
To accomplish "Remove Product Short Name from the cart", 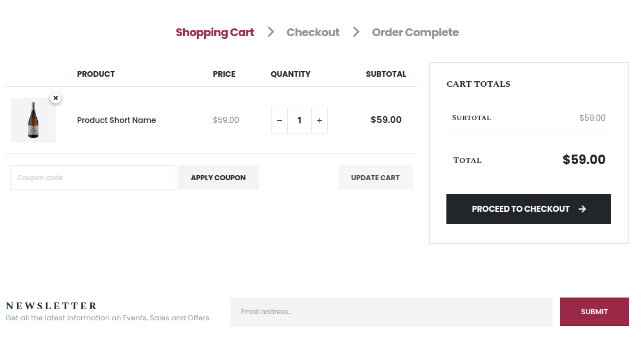I will [56, 98].
